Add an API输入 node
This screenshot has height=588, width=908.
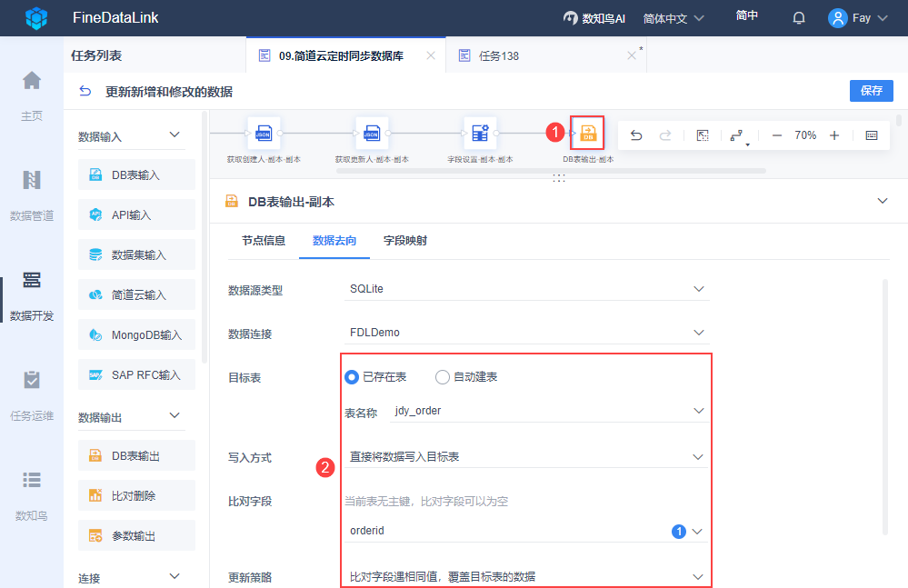click(136, 214)
